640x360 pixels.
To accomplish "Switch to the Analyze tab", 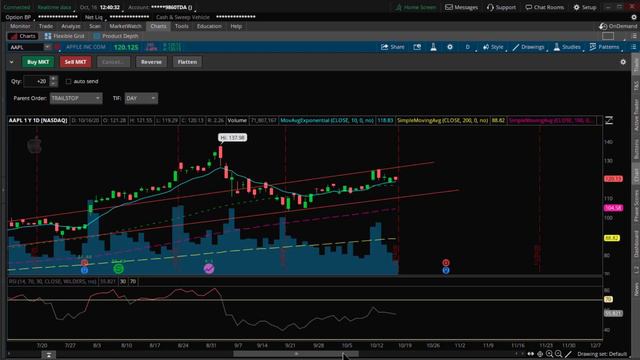I will pyautogui.click(x=71, y=26).
